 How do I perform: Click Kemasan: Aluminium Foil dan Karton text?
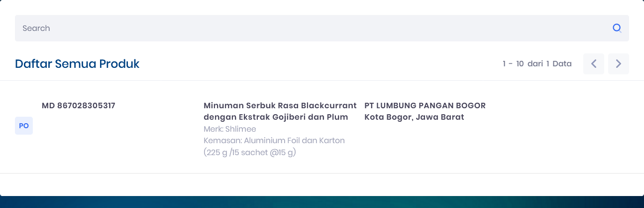(x=274, y=141)
